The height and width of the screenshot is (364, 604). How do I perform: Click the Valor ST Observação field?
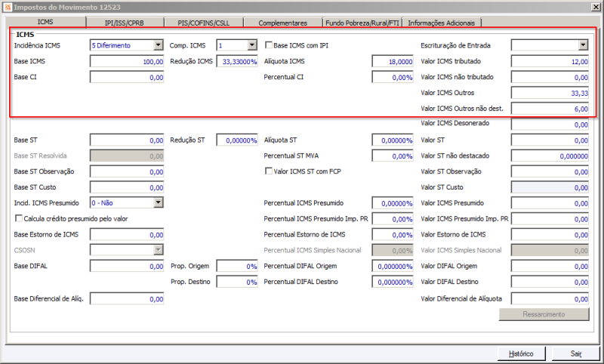point(550,171)
